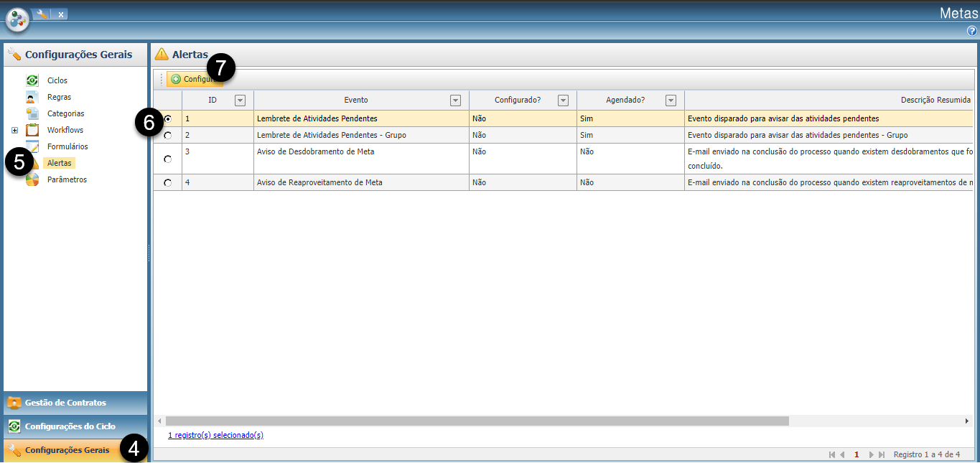Open the help question mark icon
The width and height of the screenshot is (980, 463).
tap(972, 31)
